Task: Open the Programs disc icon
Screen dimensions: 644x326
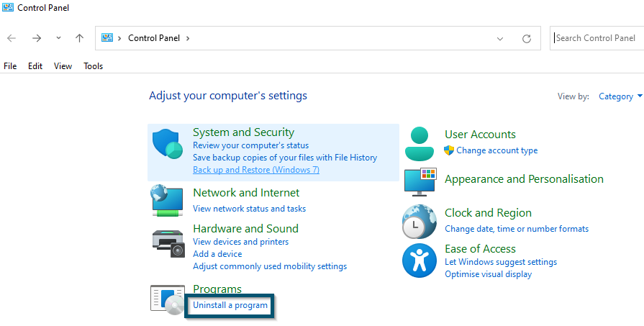Action: (168, 300)
